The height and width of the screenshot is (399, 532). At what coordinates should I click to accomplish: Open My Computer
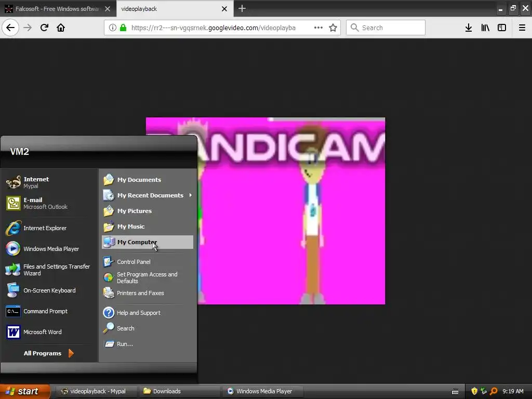pos(148,242)
